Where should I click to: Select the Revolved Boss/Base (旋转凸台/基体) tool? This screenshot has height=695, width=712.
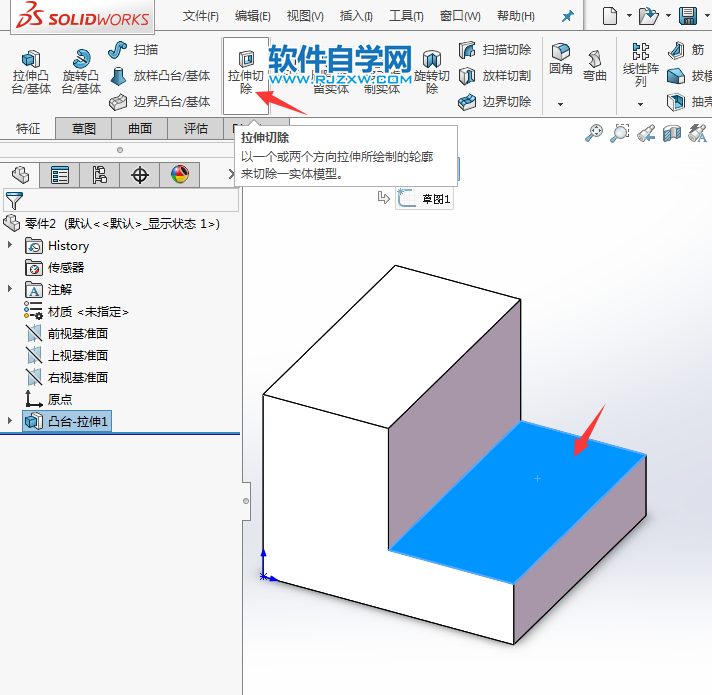coord(81,72)
